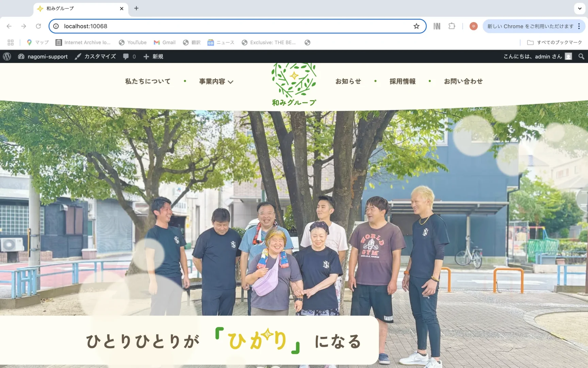Click the back navigation arrow
The height and width of the screenshot is (368, 588).
[x=9, y=26]
